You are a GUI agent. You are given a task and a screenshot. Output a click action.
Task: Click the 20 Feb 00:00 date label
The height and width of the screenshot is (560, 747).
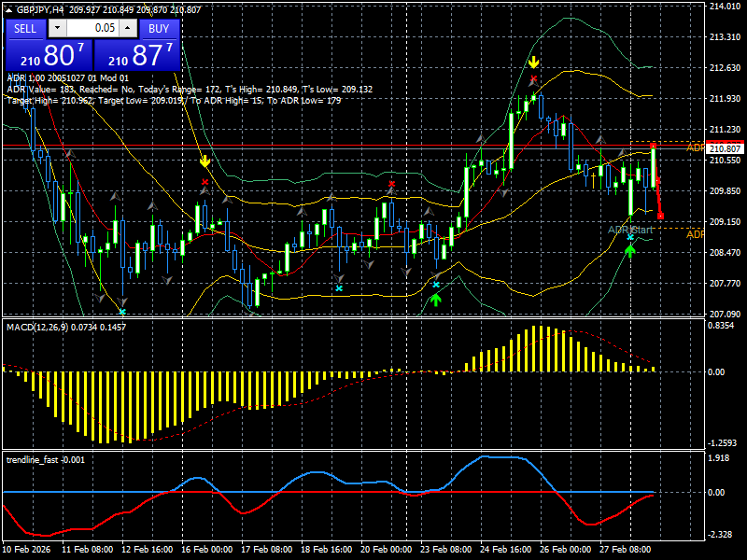[387, 549]
